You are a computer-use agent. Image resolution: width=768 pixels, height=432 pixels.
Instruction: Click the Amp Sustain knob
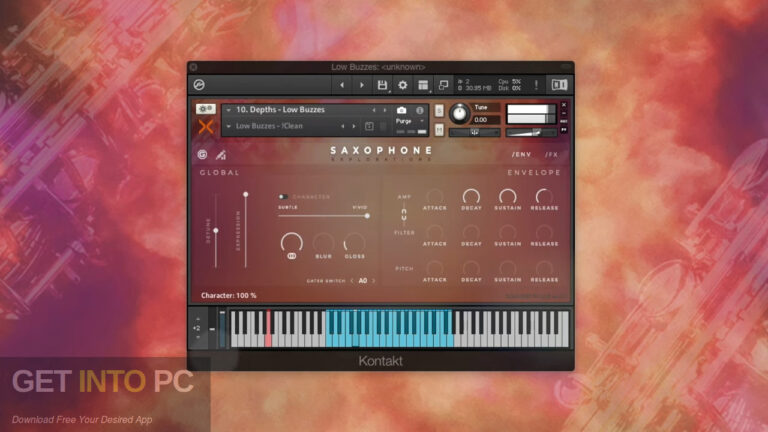508,197
